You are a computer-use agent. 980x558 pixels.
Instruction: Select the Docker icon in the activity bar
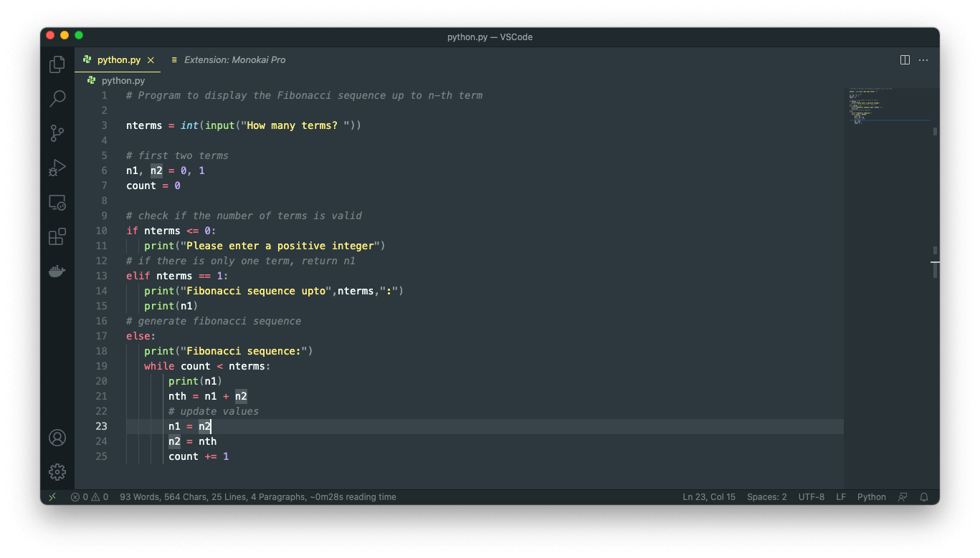57,271
